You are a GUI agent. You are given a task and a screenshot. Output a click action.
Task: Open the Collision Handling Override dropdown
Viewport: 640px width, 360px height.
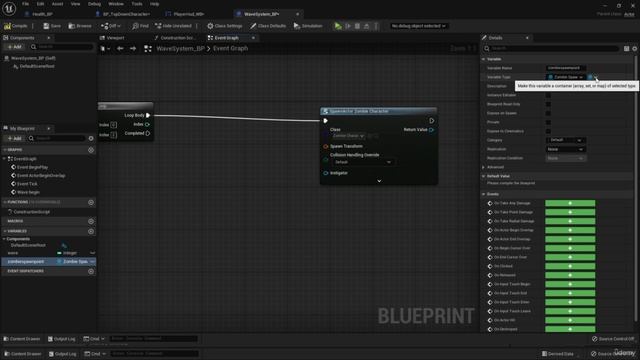point(362,162)
